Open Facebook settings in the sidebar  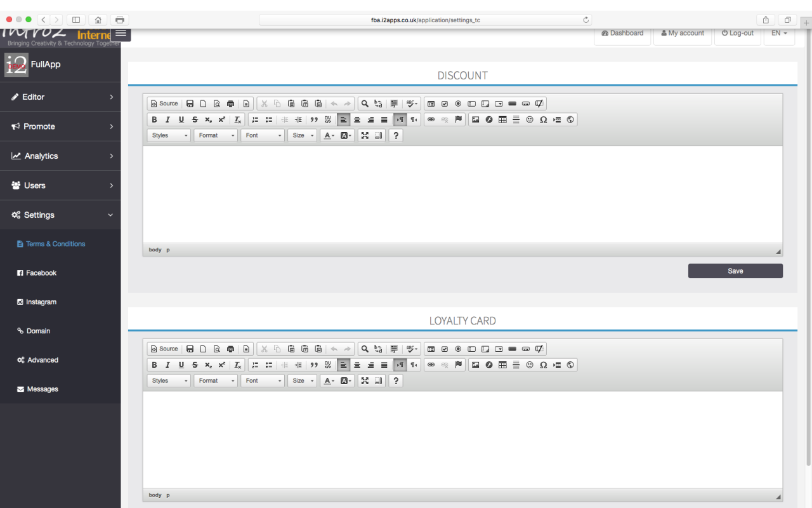click(41, 273)
